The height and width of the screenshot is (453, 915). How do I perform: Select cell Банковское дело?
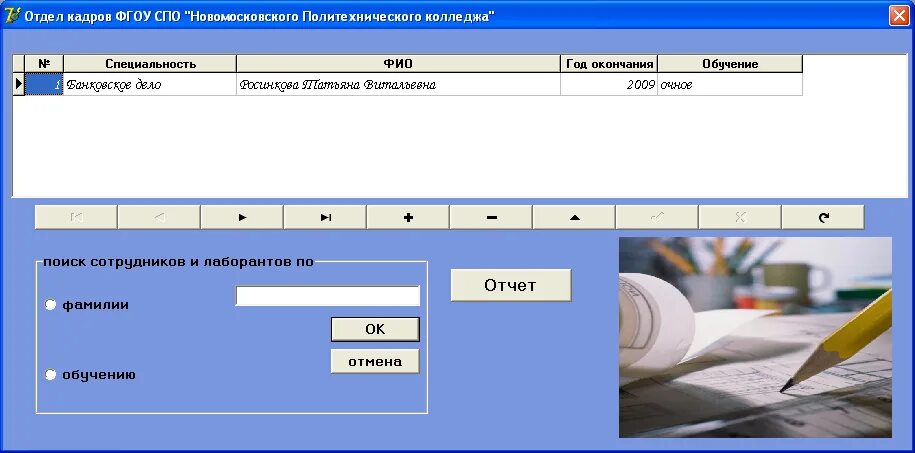150,85
